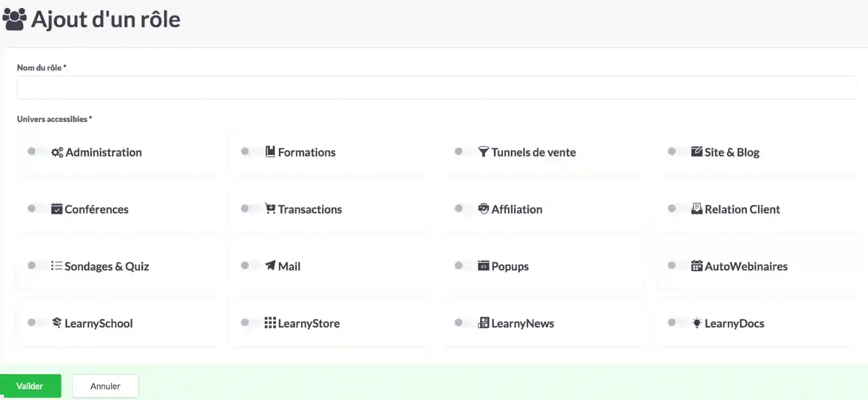The height and width of the screenshot is (400, 868).
Task: Click the Tunnels de vente funnel icon
Action: (483, 151)
